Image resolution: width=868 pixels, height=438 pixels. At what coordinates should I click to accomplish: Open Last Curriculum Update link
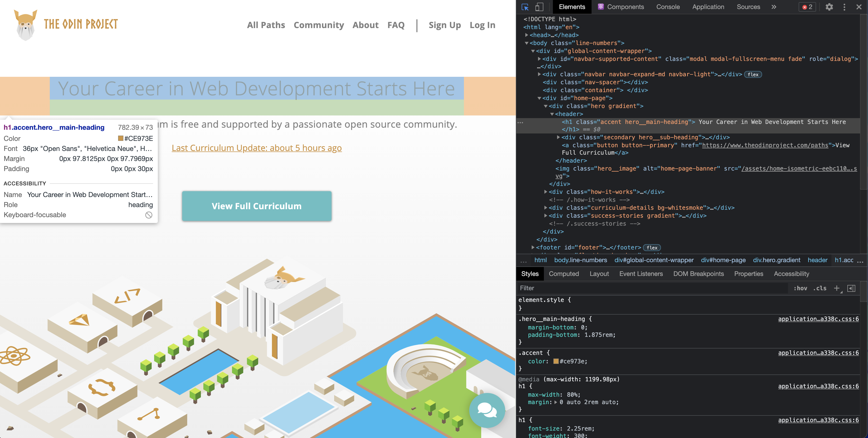(x=256, y=148)
